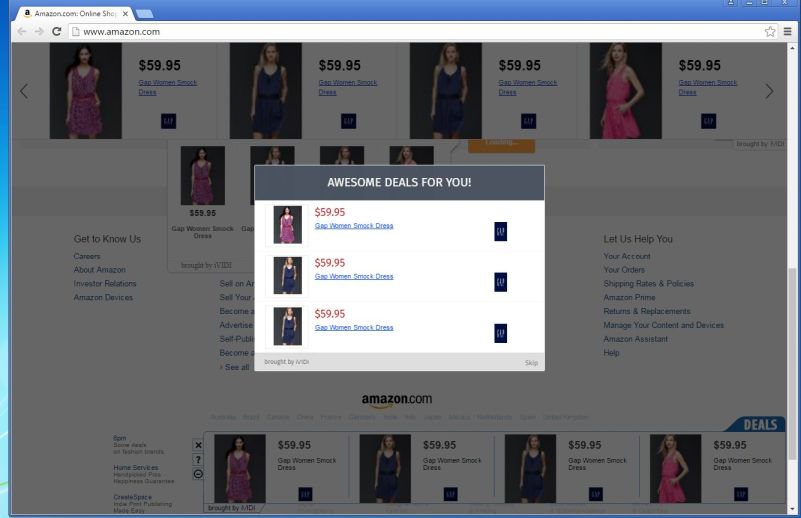Click the CreateSpace footer link
The image size is (801, 518).
pyautogui.click(x=132, y=497)
